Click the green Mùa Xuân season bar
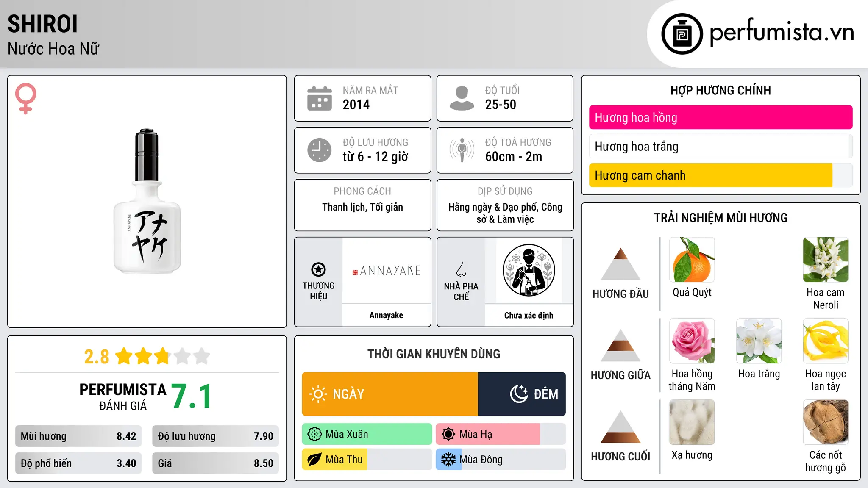 point(367,434)
